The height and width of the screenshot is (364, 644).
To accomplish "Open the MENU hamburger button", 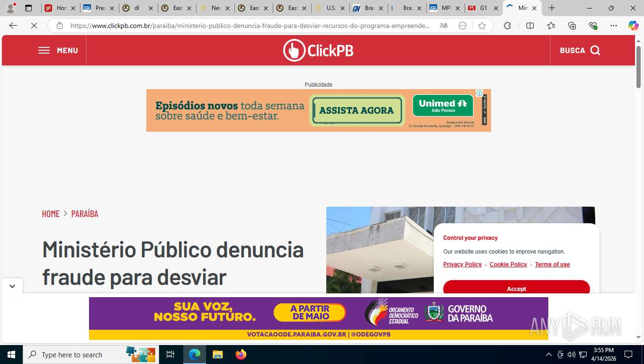I will click(x=58, y=50).
